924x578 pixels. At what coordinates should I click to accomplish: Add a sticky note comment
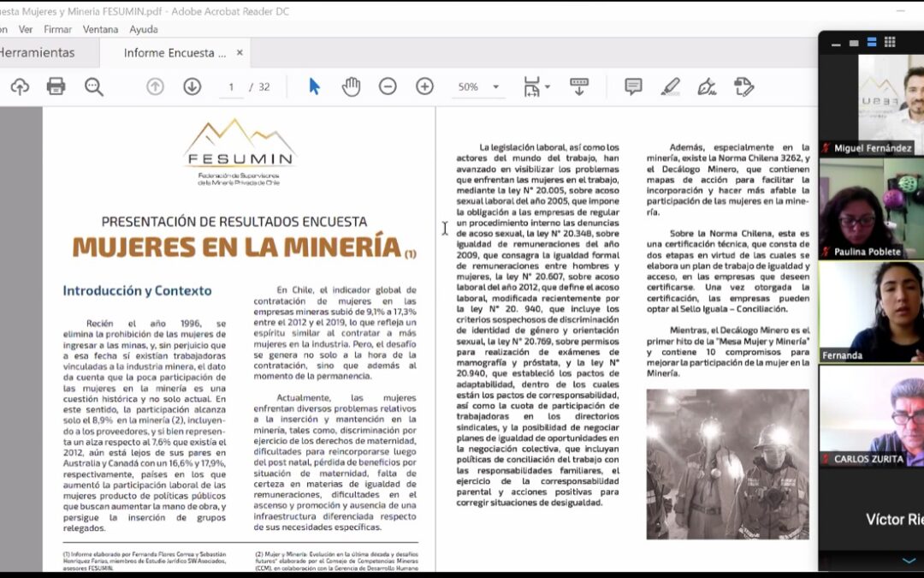(x=633, y=86)
